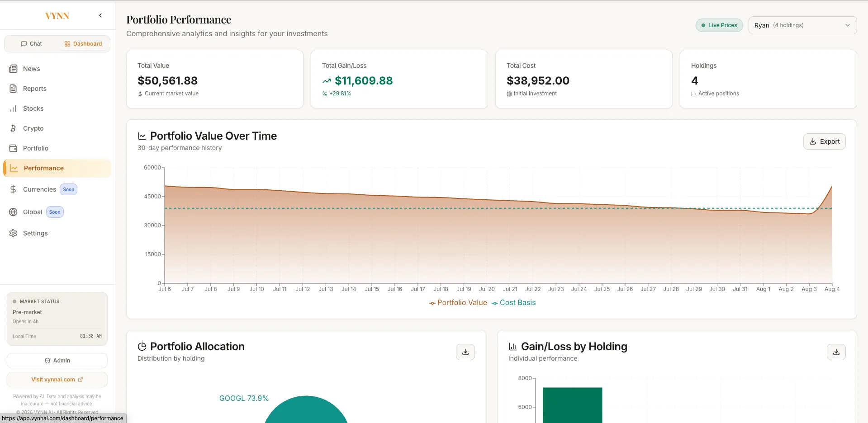
Task: Navigate to the Crypto page
Action: 57,128
